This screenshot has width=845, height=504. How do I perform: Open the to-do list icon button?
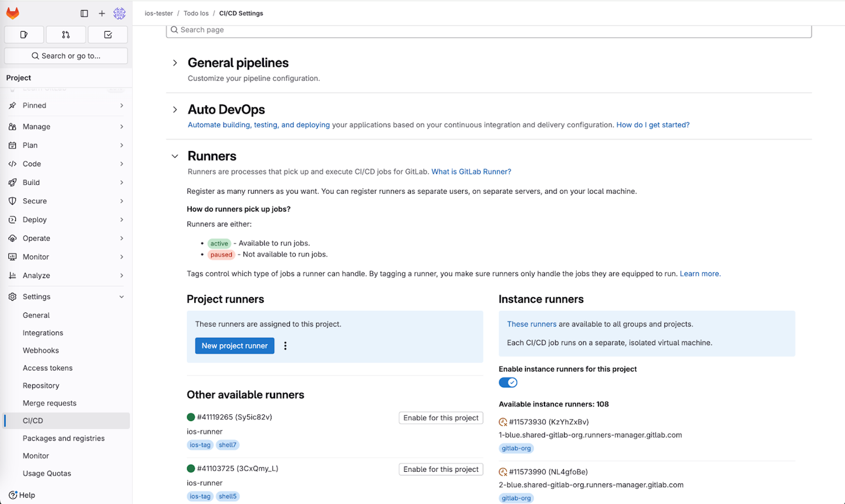108,35
